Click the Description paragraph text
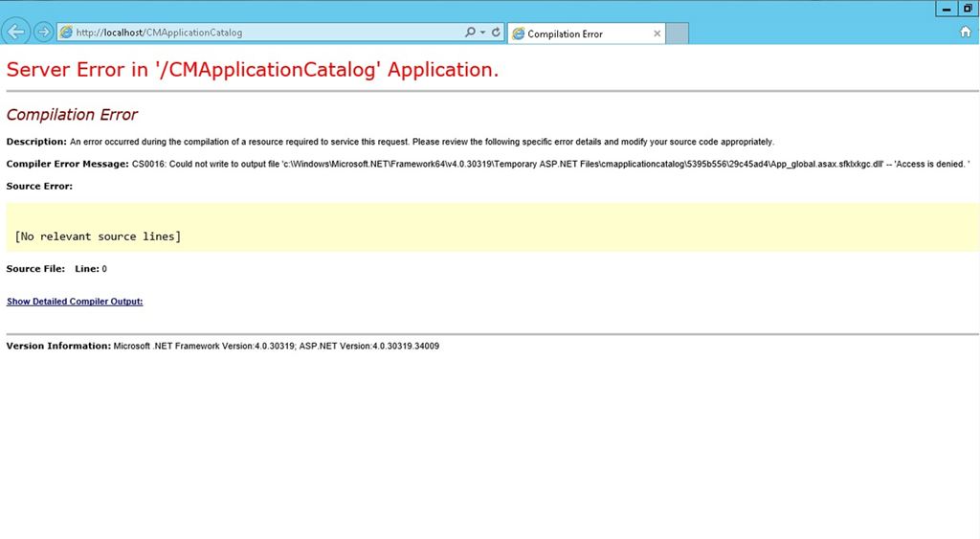 tap(390, 142)
